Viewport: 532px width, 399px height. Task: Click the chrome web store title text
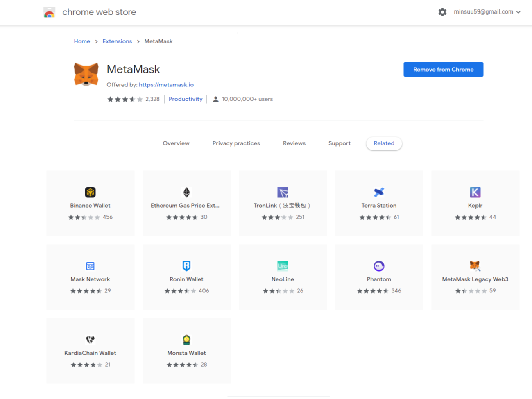click(x=99, y=12)
